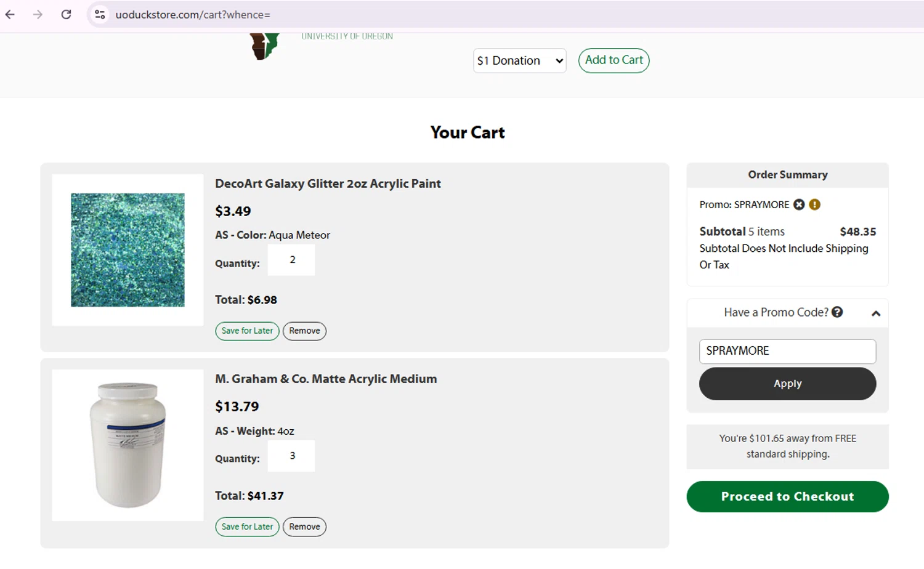Open site information icon in address bar
The width and height of the screenshot is (924, 569).
tap(100, 14)
